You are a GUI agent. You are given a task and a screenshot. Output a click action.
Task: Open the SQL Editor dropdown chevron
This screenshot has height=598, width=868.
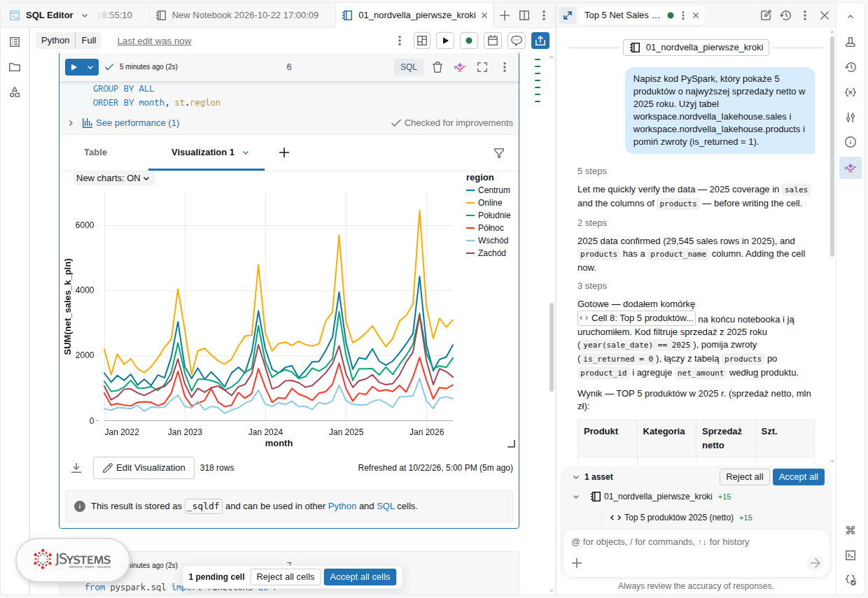point(85,15)
